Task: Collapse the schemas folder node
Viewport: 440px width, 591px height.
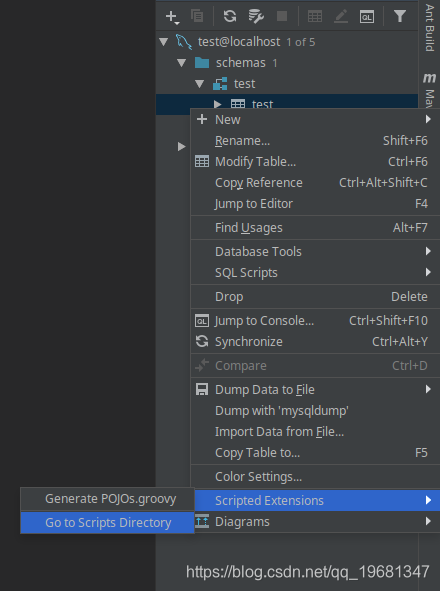Action: (x=182, y=63)
